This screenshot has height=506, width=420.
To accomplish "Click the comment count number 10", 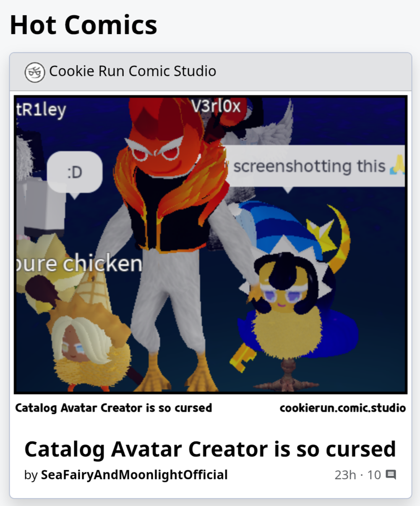I will tap(374, 475).
